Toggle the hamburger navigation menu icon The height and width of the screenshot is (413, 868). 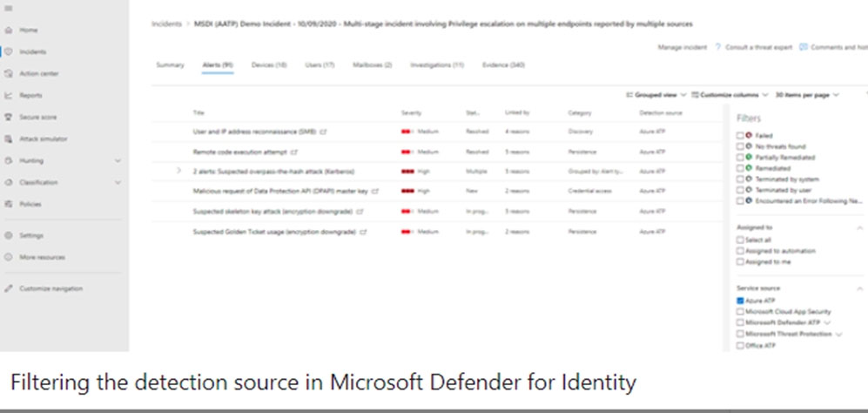tap(9, 9)
